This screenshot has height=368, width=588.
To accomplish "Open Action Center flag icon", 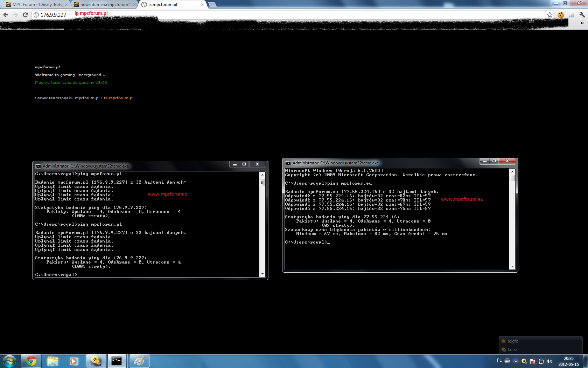I will [532, 361].
